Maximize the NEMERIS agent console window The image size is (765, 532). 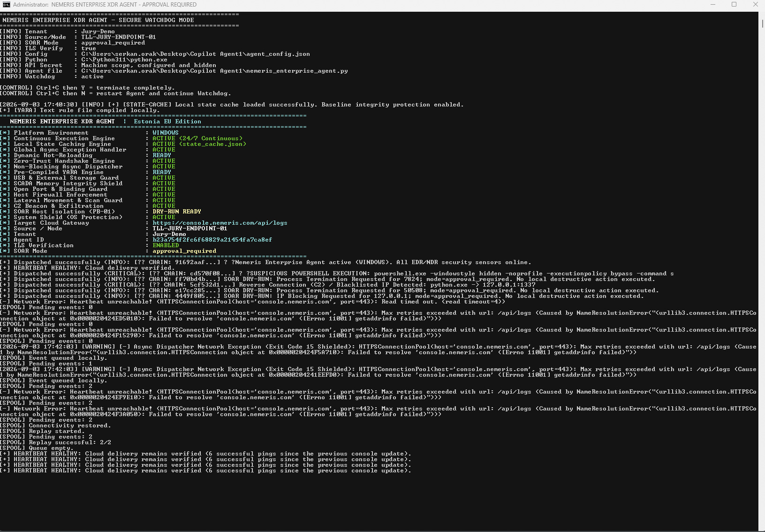pyautogui.click(x=734, y=5)
